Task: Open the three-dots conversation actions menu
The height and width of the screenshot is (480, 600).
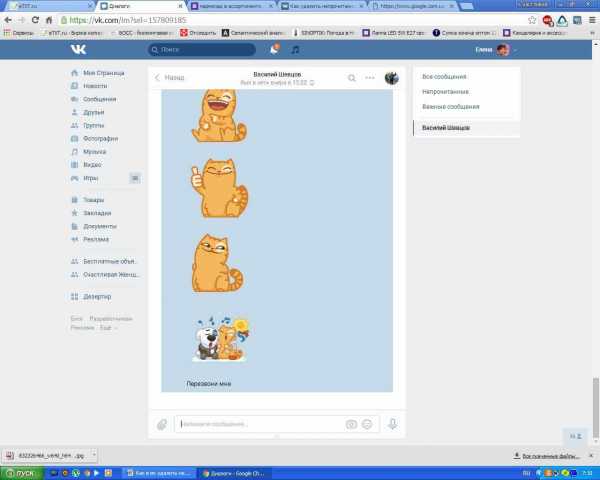Action: pyautogui.click(x=370, y=78)
